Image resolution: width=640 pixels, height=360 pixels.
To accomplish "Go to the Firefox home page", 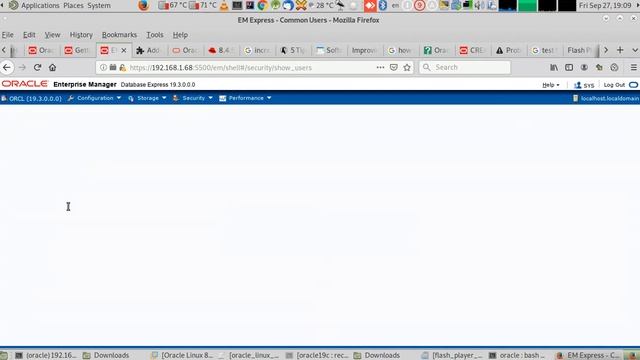I will tap(53, 67).
